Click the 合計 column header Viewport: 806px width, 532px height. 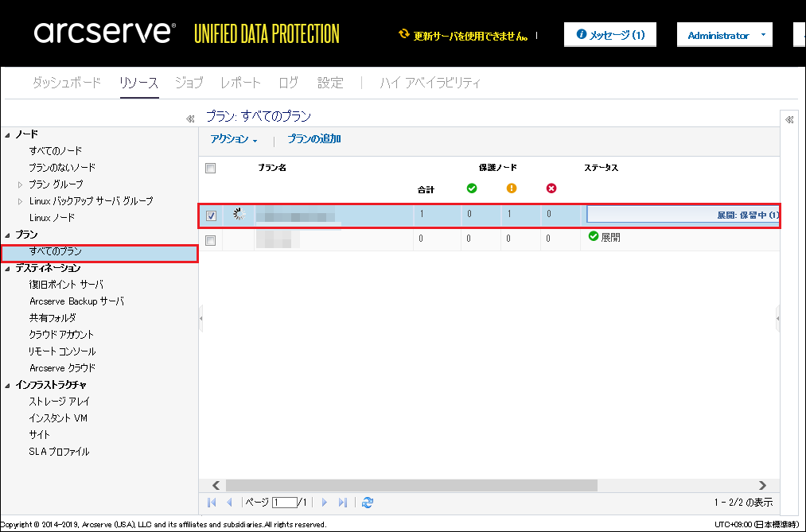(426, 190)
